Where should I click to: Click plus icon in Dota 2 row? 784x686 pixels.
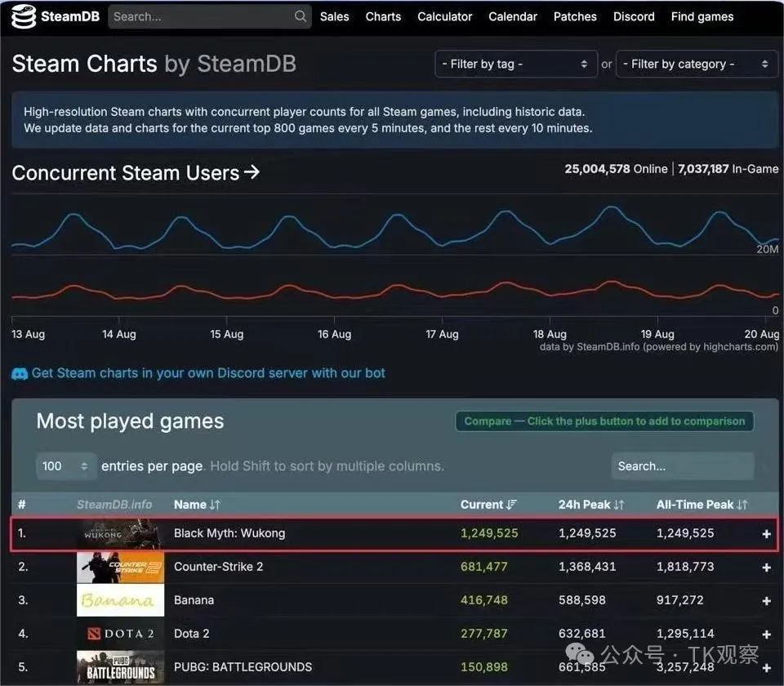tap(766, 635)
